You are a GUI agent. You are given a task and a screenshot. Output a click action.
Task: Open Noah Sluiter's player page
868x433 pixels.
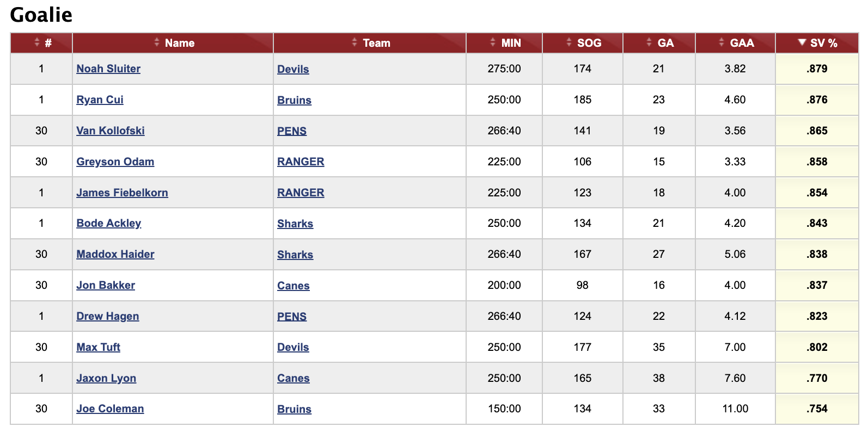pyautogui.click(x=108, y=69)
